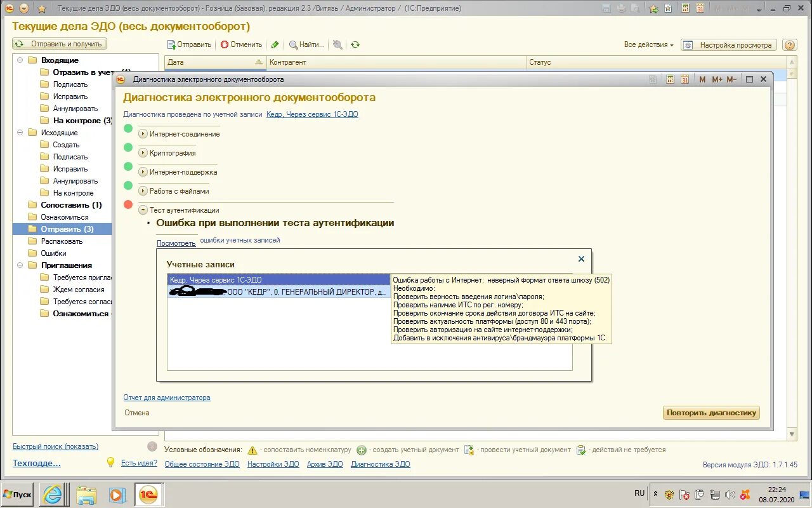This screenshot has height=508, width=812.
Task: Close the 'Учетные записи' popup
Action: 581,259
